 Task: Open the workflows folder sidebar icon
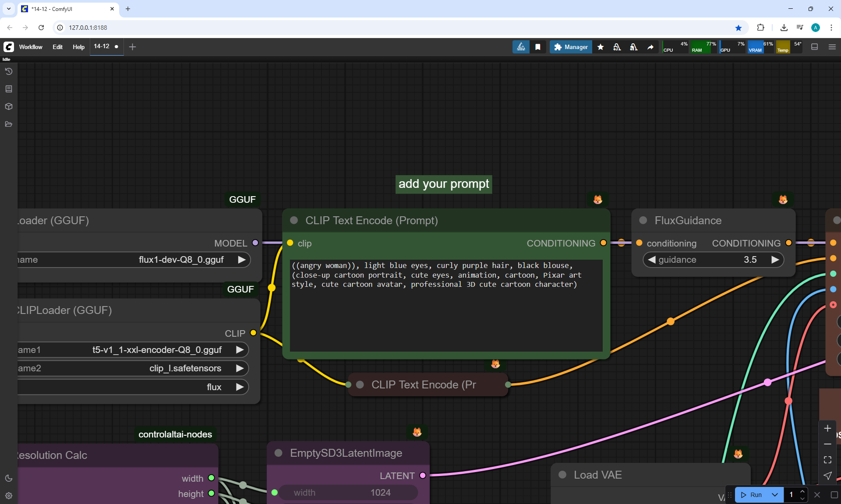pyautogui.click(x=8, y=124)
